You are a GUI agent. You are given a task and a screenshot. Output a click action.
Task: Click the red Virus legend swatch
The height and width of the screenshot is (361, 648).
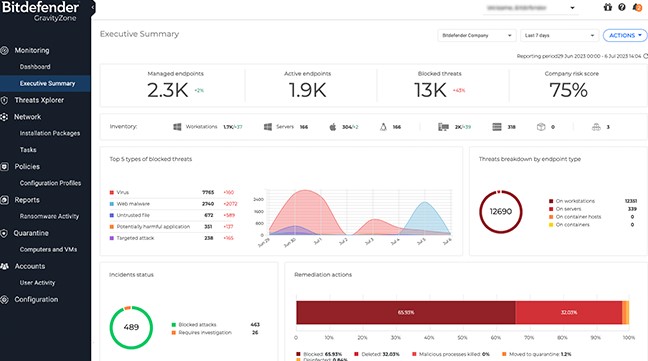pos(112,192)
